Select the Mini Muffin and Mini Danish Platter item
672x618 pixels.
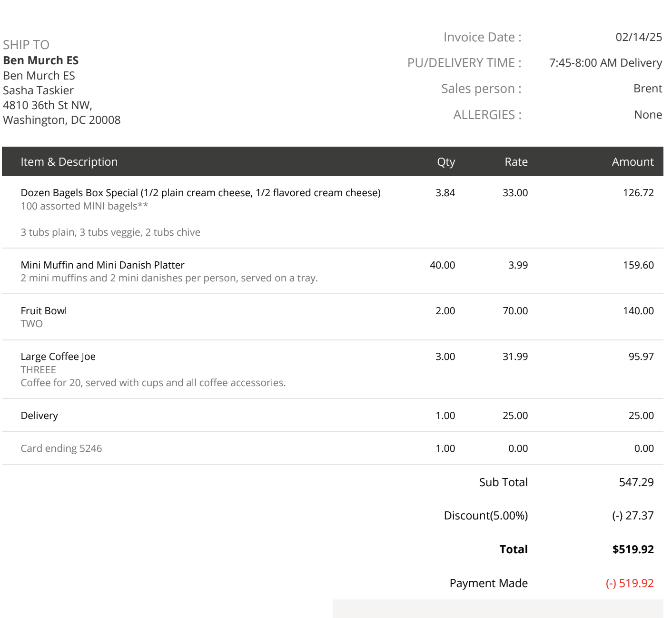tap(102, 265)
